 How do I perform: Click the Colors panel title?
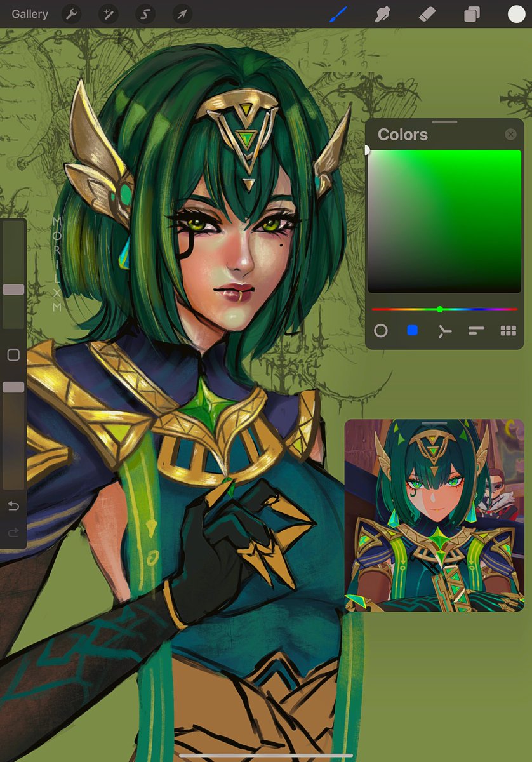[x=402, y=135]
